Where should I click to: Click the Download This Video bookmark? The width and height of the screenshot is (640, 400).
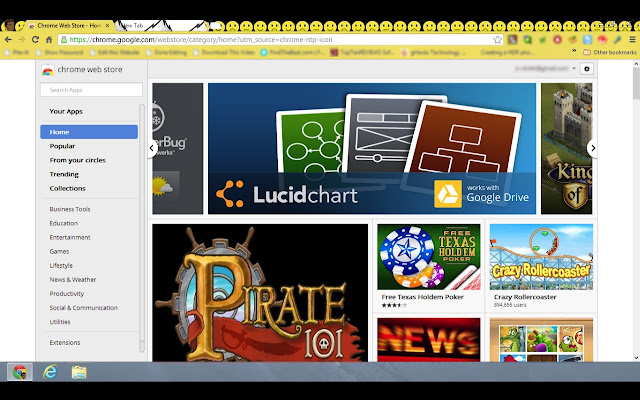[x=224, y=52]
